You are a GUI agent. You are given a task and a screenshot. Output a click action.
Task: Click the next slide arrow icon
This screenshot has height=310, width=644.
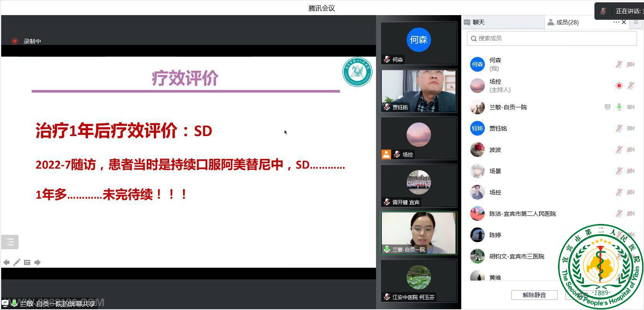(x=38, y=263)
